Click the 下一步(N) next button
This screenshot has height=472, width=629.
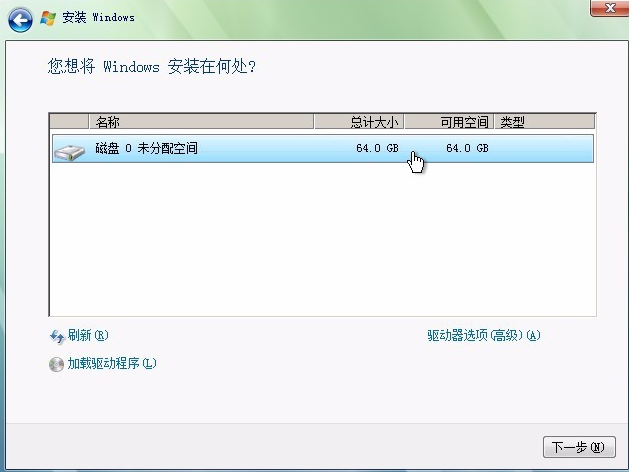579,447
